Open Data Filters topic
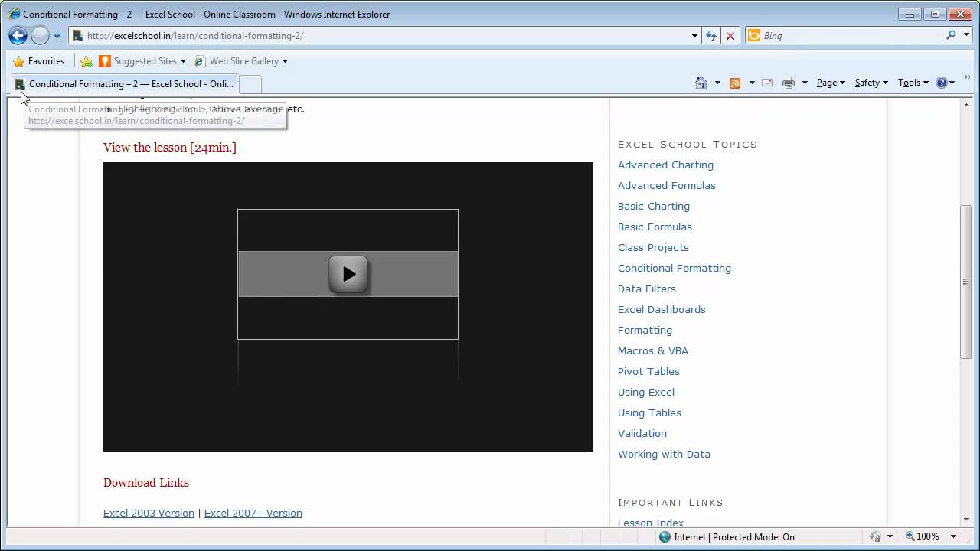This screenshot has height=551, width=980. click(x=647, y=289)
